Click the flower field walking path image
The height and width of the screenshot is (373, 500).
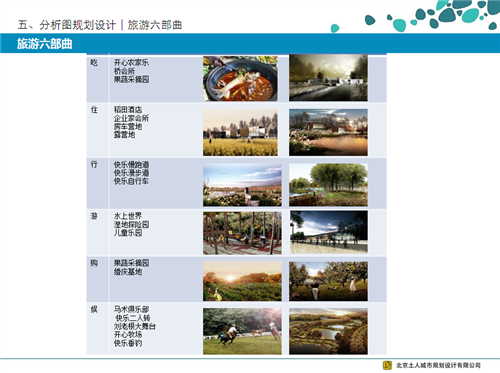point(242,185)
